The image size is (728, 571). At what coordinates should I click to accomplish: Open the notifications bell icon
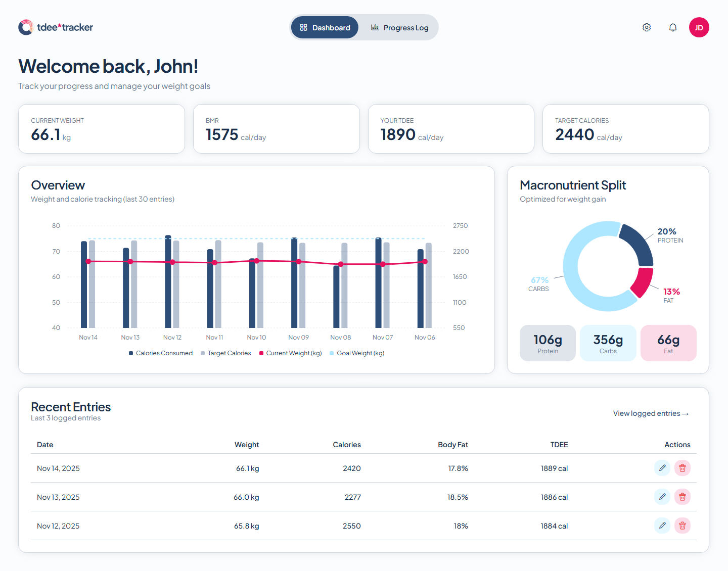673,27
